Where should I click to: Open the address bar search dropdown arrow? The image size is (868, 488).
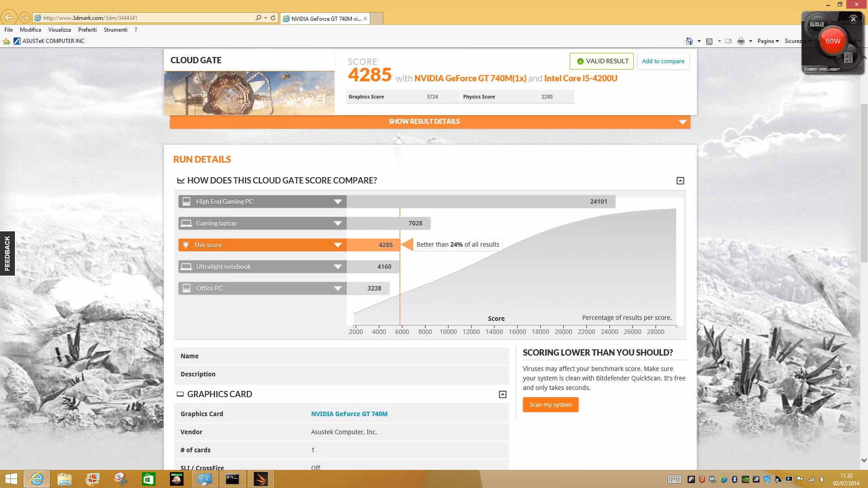pyautogui.click(x=265, y=18)
